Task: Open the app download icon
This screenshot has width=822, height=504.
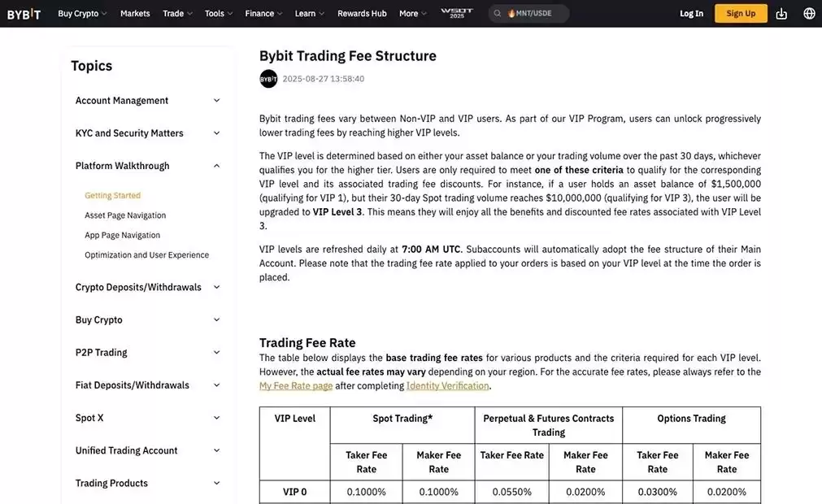Action: coord(781,13)
